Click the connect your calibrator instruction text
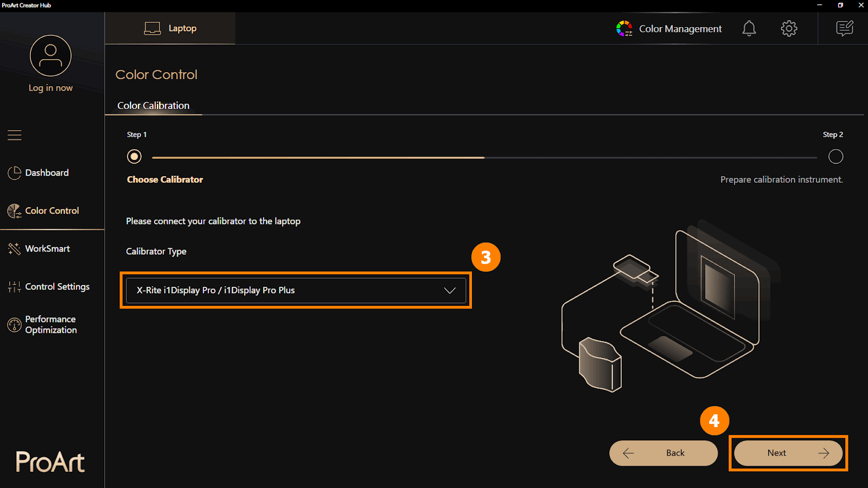The image size is (868, 488). click(213, 221)
